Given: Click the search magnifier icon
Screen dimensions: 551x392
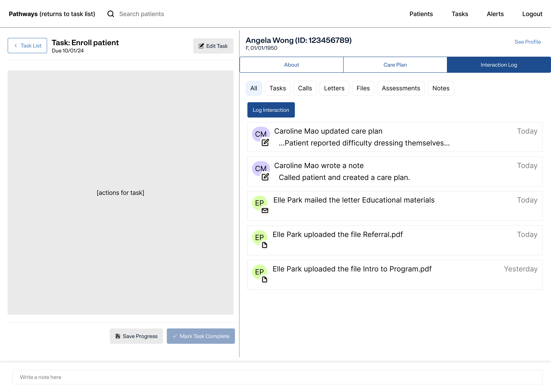Looking at the screenshot, I should click(111, 14).
